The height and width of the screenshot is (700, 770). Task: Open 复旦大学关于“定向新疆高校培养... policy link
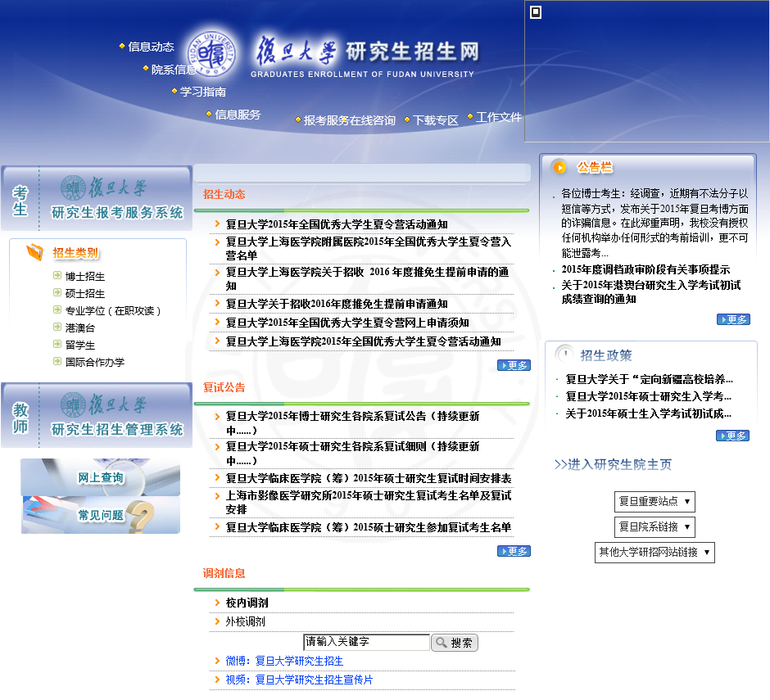[x=650, y=379]
